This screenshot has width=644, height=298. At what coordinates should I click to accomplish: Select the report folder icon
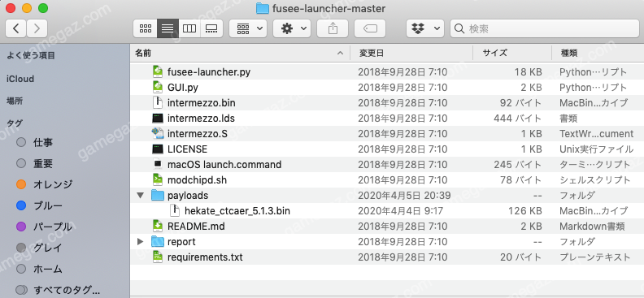point(158,241)
